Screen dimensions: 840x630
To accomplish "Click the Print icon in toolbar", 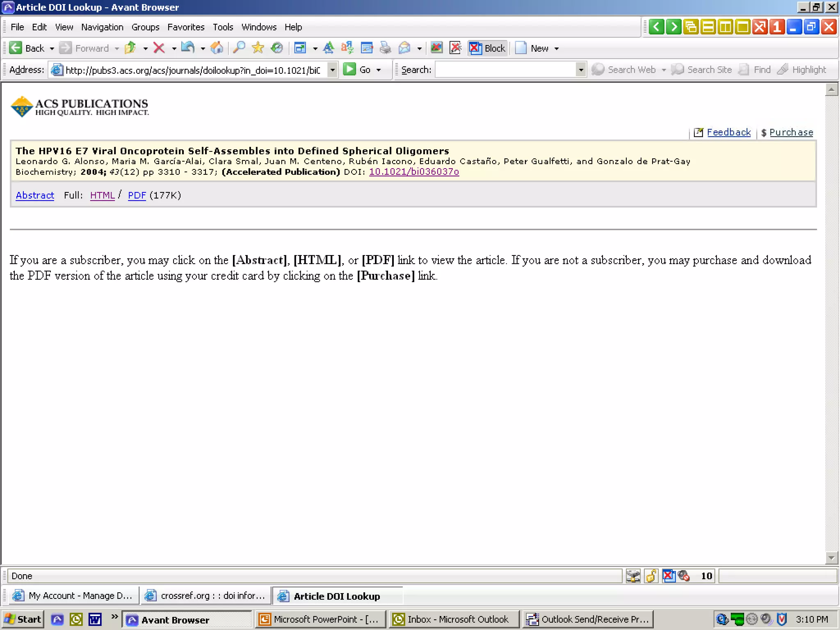I will click(385, 48).
